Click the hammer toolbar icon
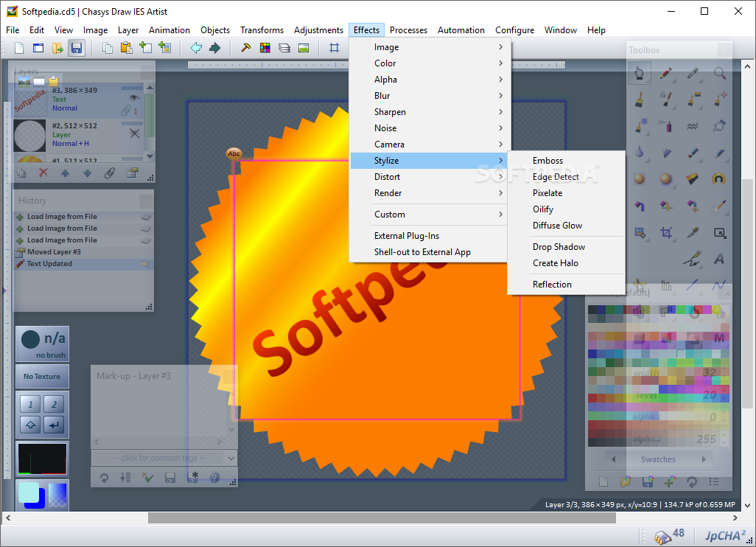Viewport: 756px width, 547px height. [x=246, y=48]
